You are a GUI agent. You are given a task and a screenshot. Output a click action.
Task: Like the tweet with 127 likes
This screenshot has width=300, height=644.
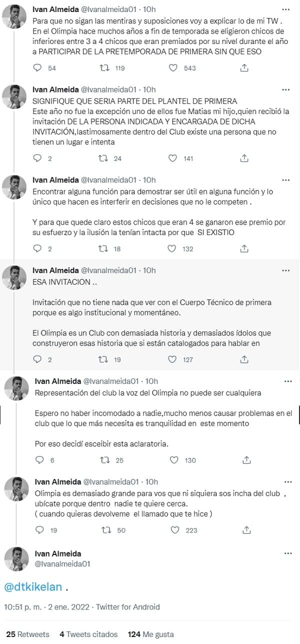click(x=172, y=359)
